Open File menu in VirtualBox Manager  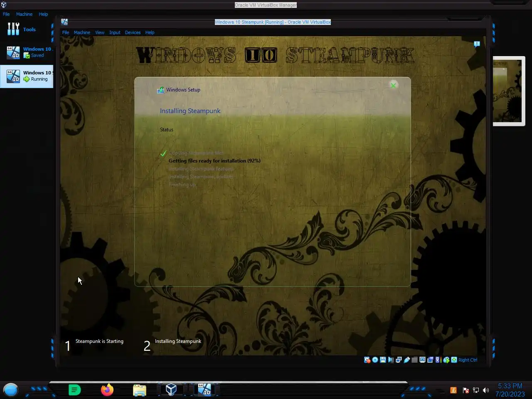(6, 14)
